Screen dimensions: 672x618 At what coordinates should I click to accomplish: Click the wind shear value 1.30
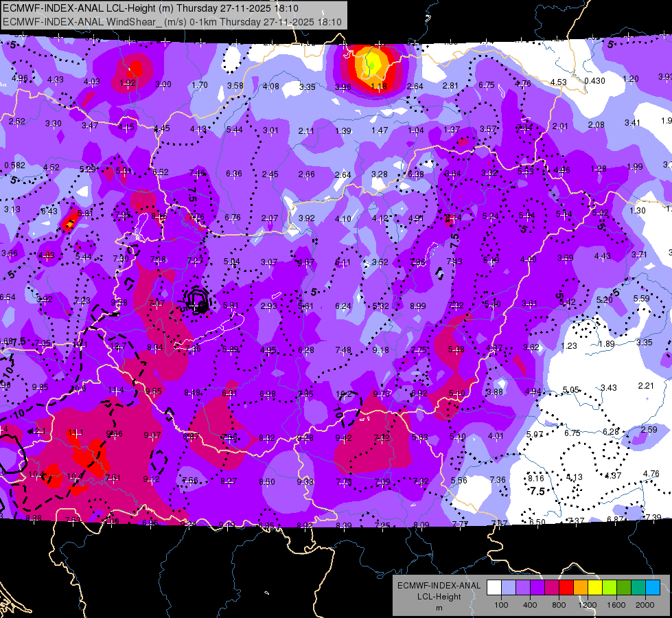638,211
